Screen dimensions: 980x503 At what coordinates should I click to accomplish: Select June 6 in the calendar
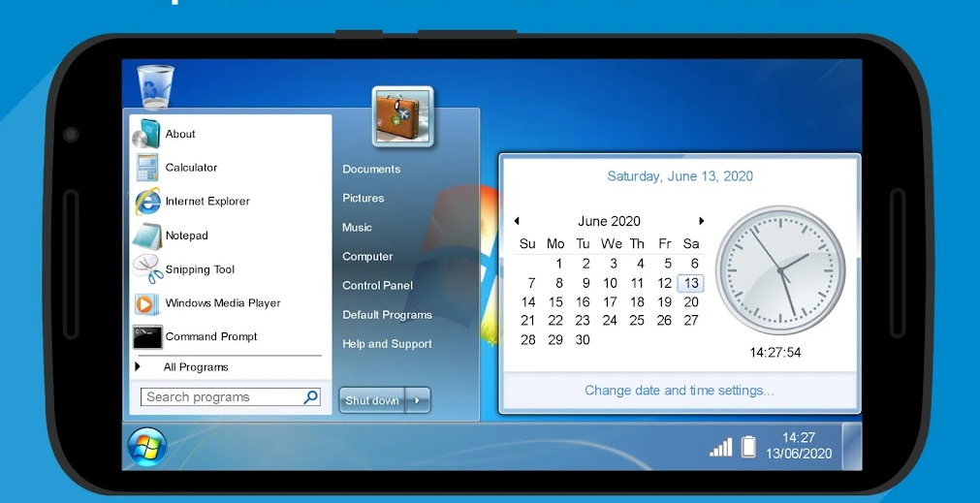694,264
